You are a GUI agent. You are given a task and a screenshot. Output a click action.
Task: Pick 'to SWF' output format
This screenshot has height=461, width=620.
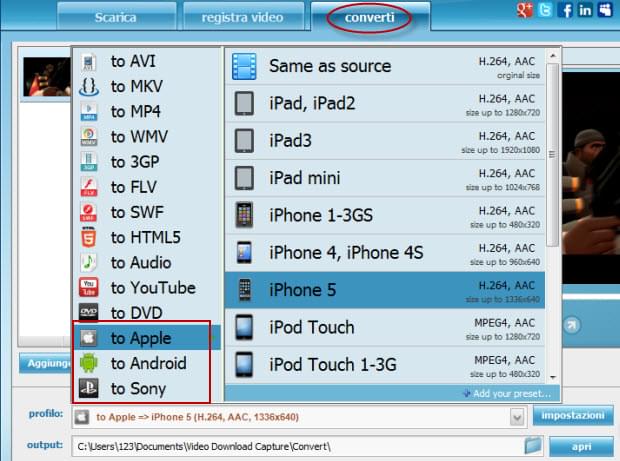(147, 212)
